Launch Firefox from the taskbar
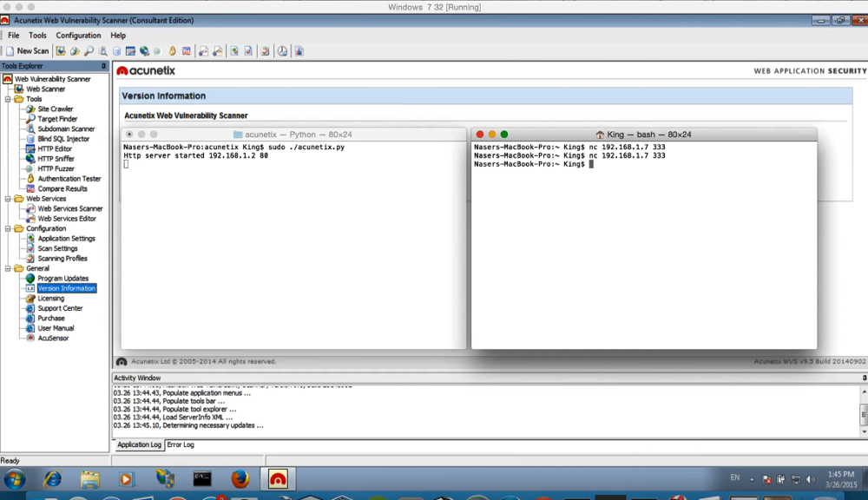Viewport: 868px width, 500px height. (x=240, y=479)
